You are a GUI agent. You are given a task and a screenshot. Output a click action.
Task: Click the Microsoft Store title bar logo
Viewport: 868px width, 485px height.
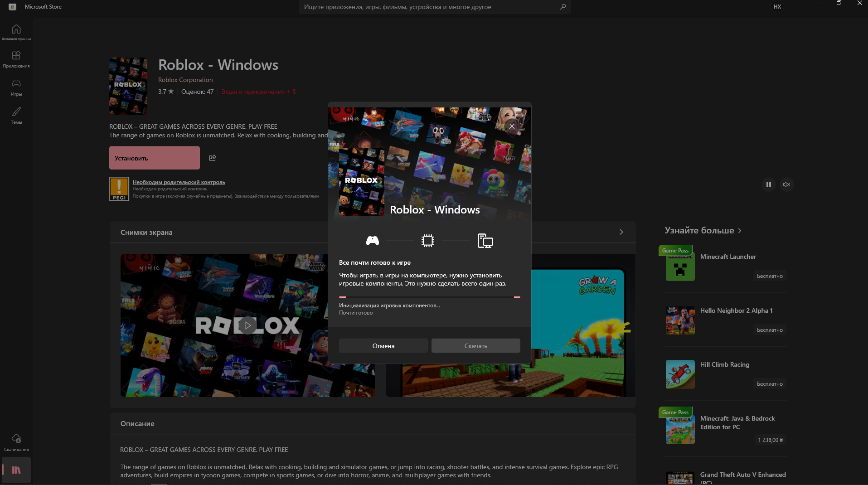coord(13,7)
